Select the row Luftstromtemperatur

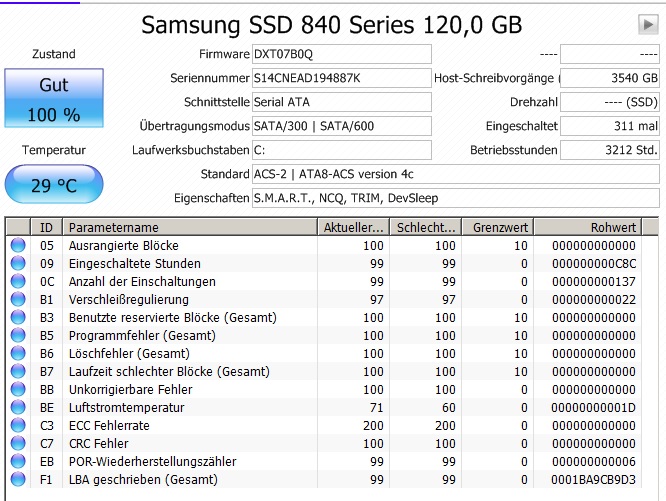point(324,408)
